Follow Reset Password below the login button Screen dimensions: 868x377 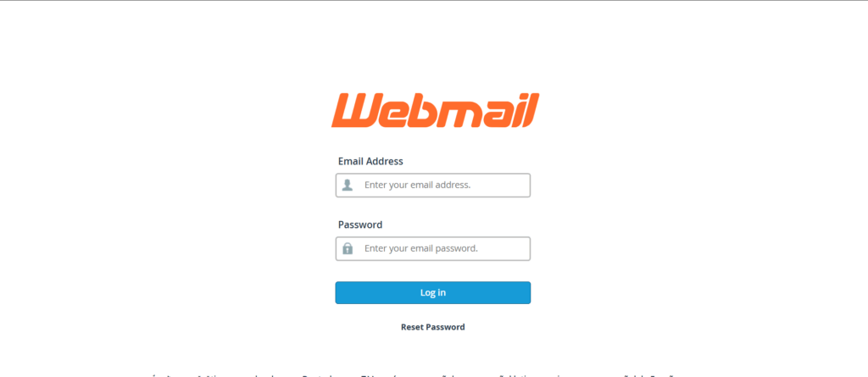coord(433,327)
